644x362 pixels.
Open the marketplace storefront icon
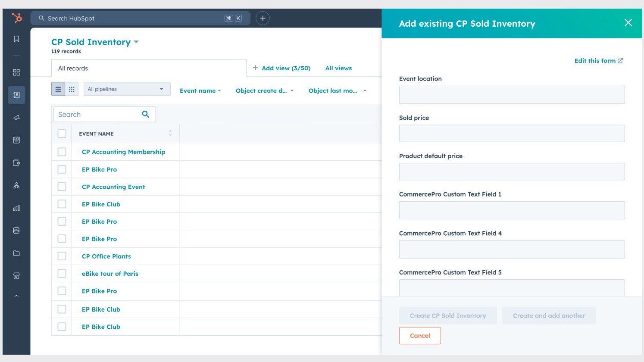pos(16,276)
